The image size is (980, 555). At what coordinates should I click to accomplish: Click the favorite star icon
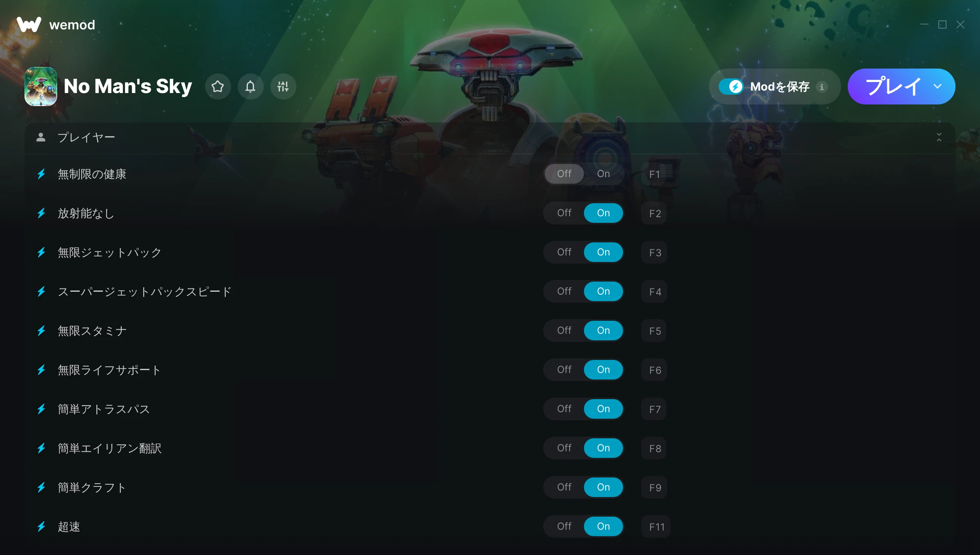pyautogui.click(x=218, y=87)
